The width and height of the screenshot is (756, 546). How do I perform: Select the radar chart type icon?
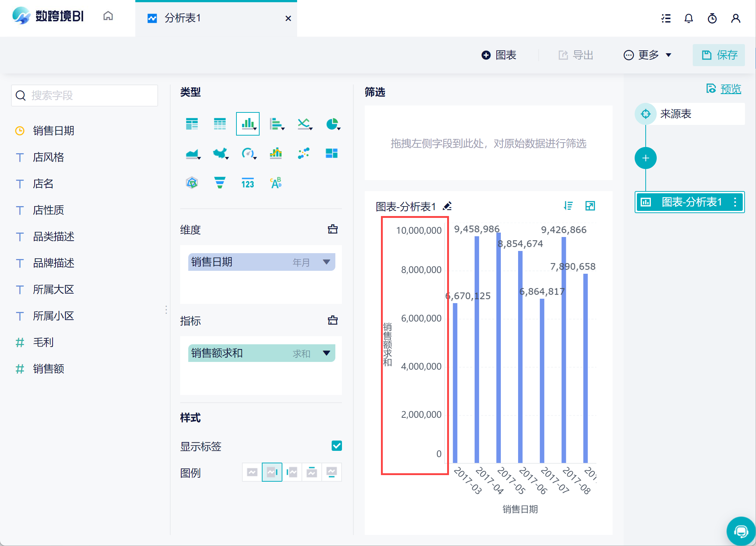point(192,183)
